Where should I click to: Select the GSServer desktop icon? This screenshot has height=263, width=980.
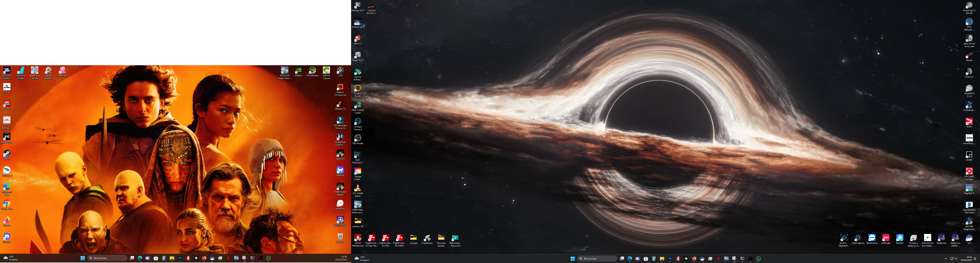click(969, 73)
